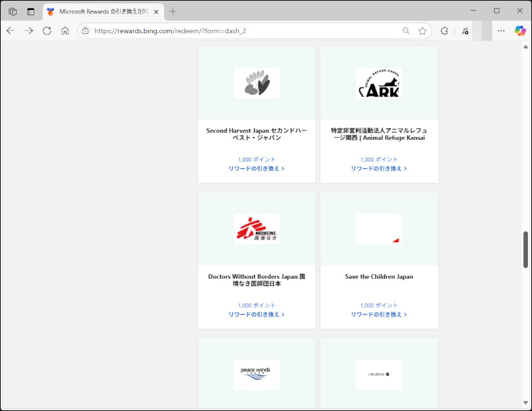View site information lock icon
532x411 pixels.
click(x=86, y=31)
